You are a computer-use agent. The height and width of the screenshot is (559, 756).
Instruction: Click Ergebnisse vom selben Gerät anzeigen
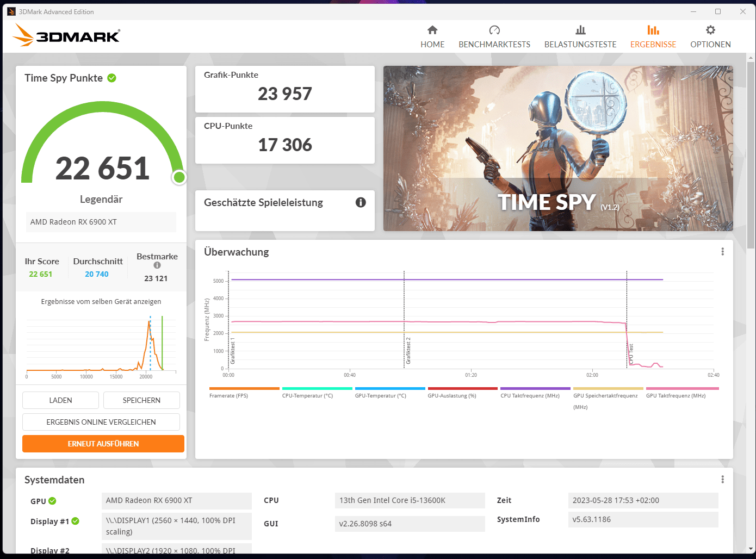[101, 301]
